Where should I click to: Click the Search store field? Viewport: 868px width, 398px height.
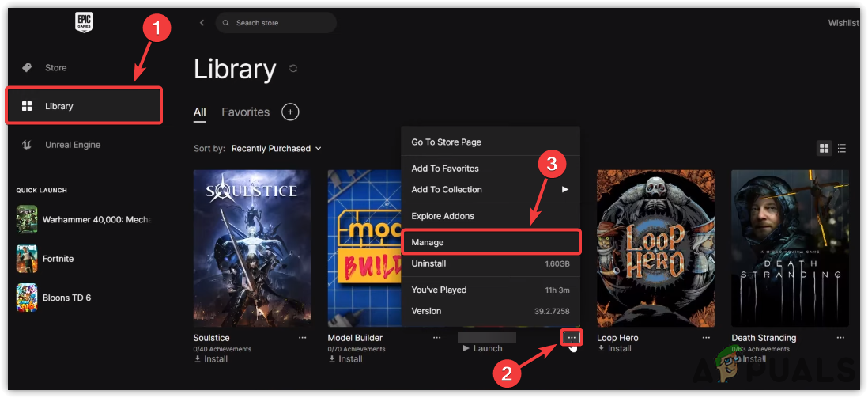pyautogui.click(x=276, y=23)
